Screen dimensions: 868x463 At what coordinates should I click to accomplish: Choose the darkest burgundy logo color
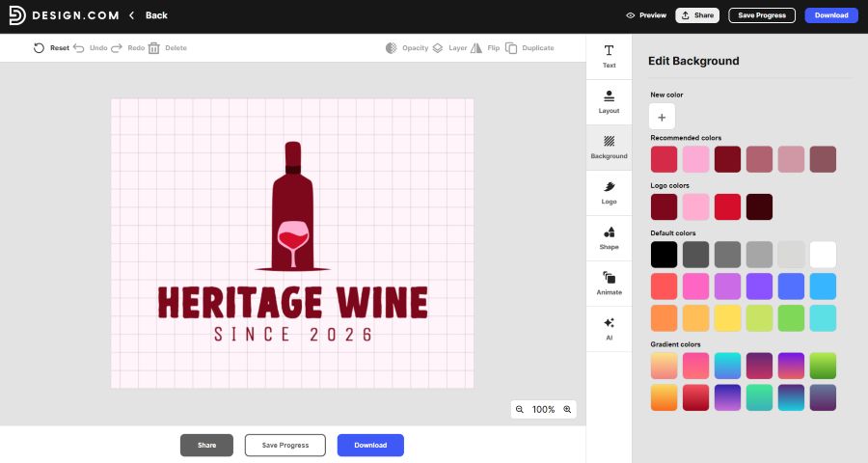coord(760,207)
